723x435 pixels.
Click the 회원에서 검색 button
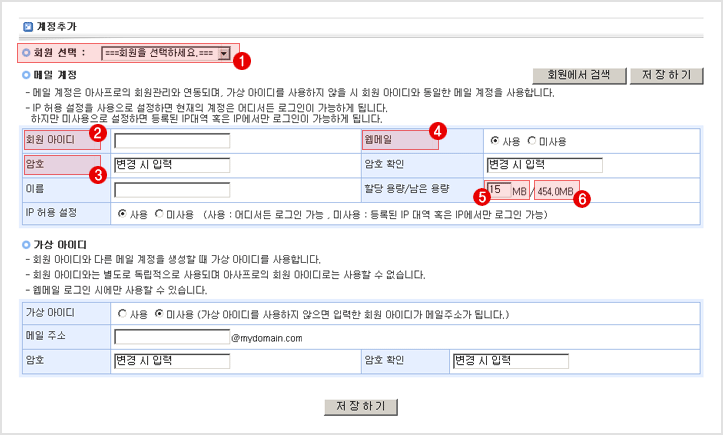pos(579,76)
